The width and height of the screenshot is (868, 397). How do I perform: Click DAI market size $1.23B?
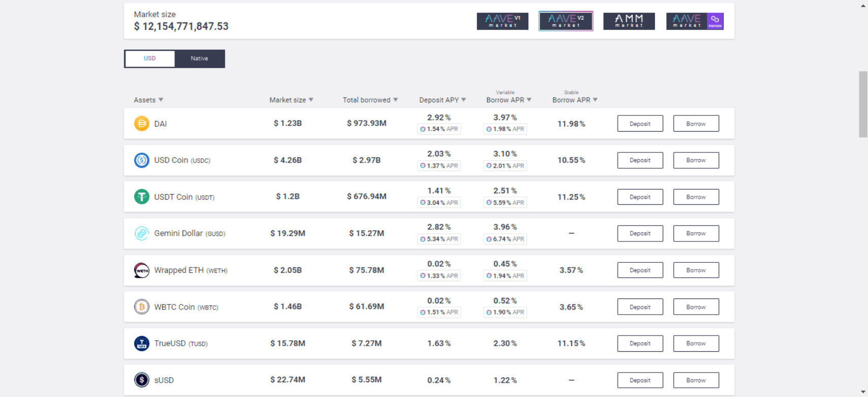tap(288, 124)
